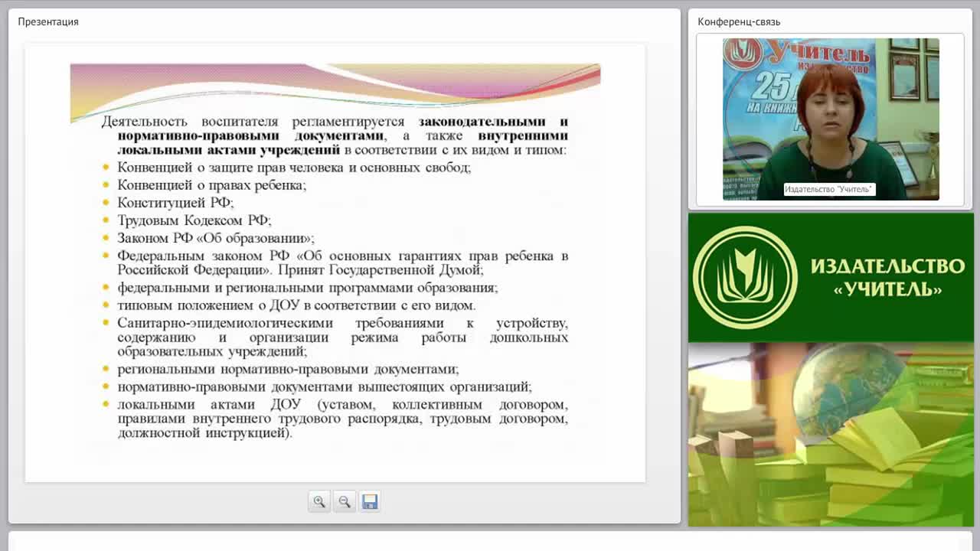Save the presentation with the floppy disk icon
Viewport: 980px width, 551px height.
point(370,501)
